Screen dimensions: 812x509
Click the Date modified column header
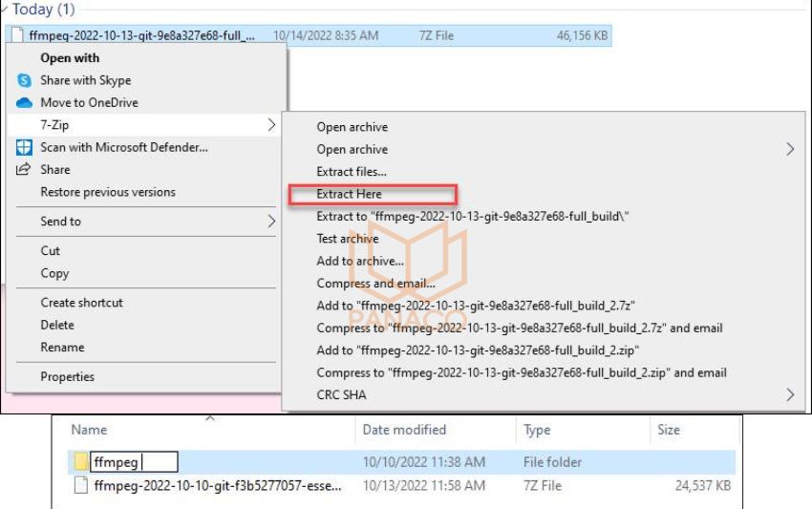(404, 430)
